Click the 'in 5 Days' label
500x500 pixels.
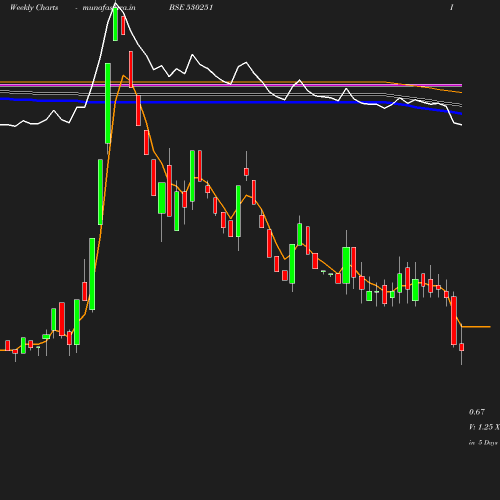point(483,443)
